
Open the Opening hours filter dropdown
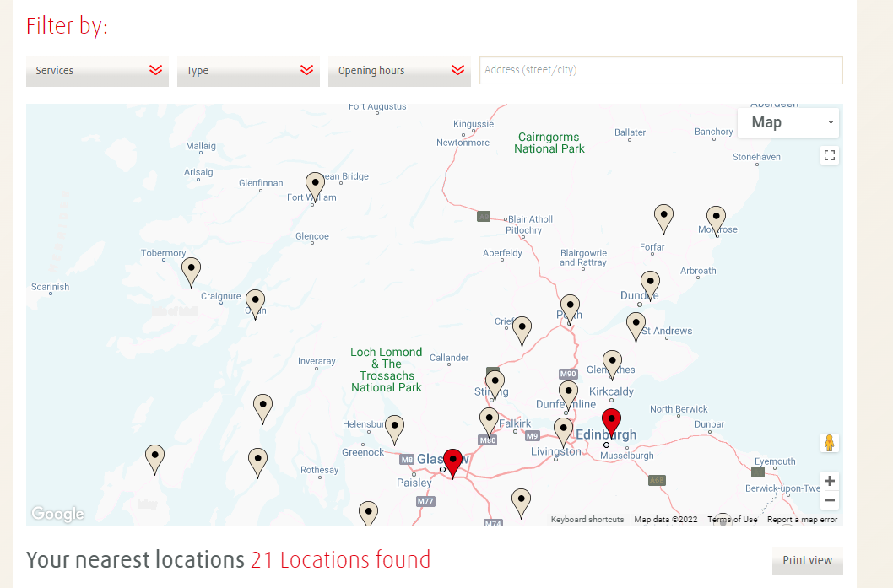tap(399, 71)
